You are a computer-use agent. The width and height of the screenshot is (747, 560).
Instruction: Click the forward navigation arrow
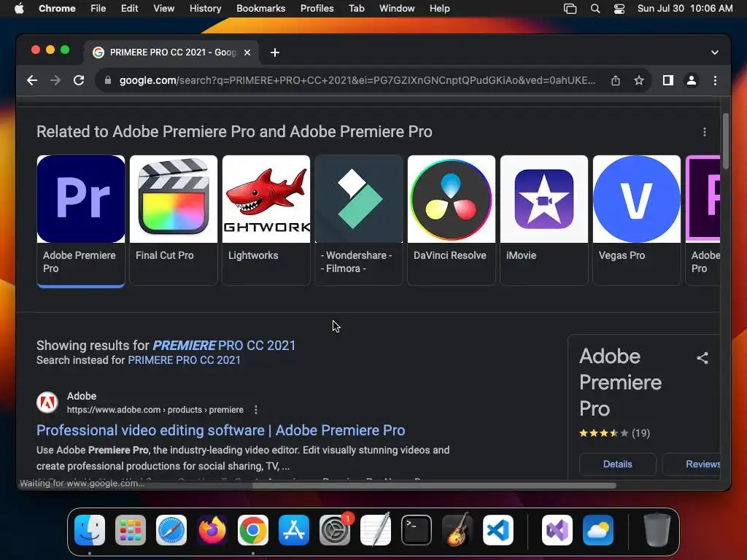coord(55,80)
